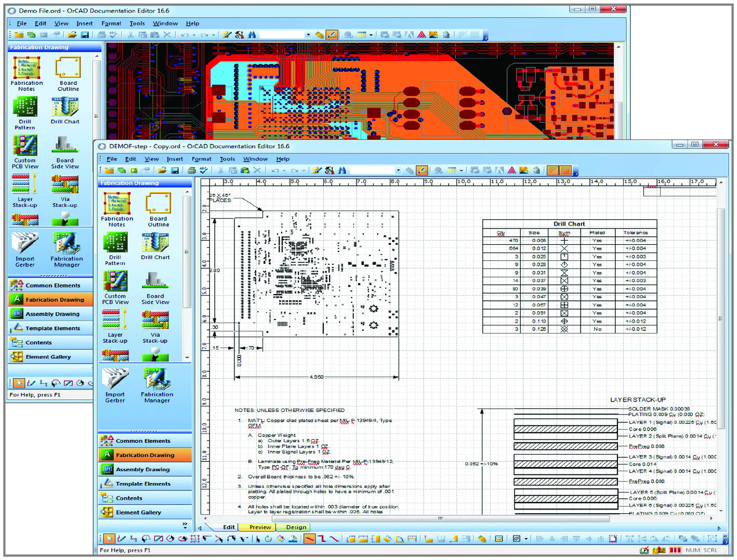Open Undo dropdown arrow in front window toolbar
Viewport: 737px width, 560px height.
284,171
